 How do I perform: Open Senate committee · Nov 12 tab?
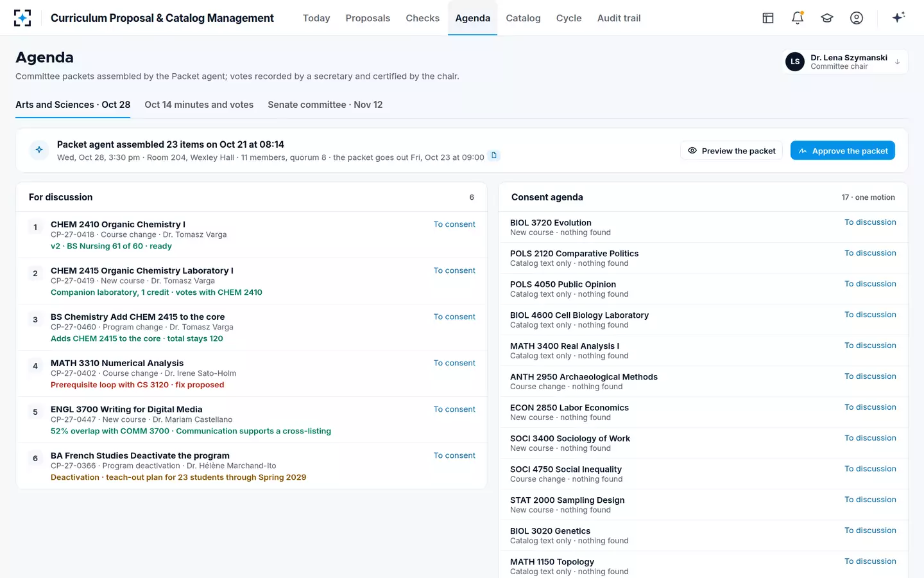(325, 105)
